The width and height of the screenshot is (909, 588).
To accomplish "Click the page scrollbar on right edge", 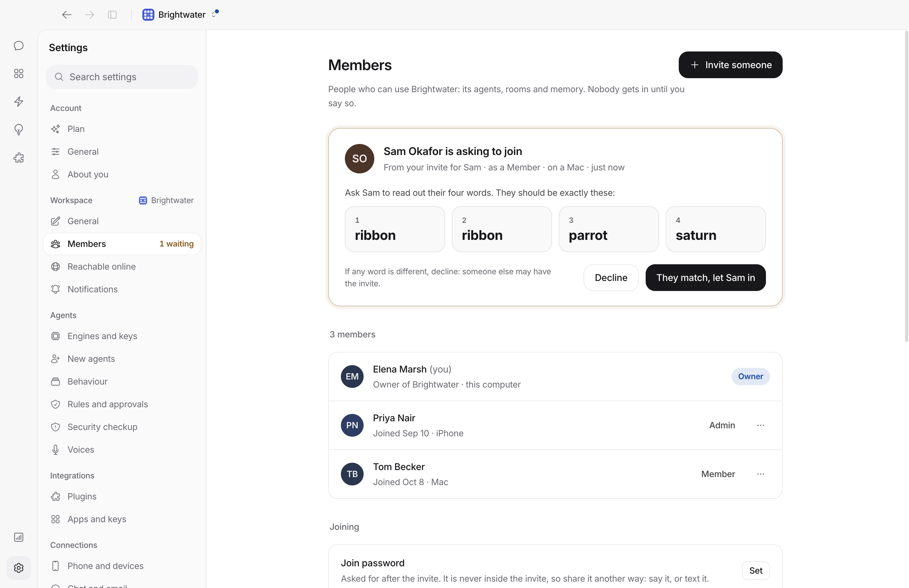I will click(906, 187).
